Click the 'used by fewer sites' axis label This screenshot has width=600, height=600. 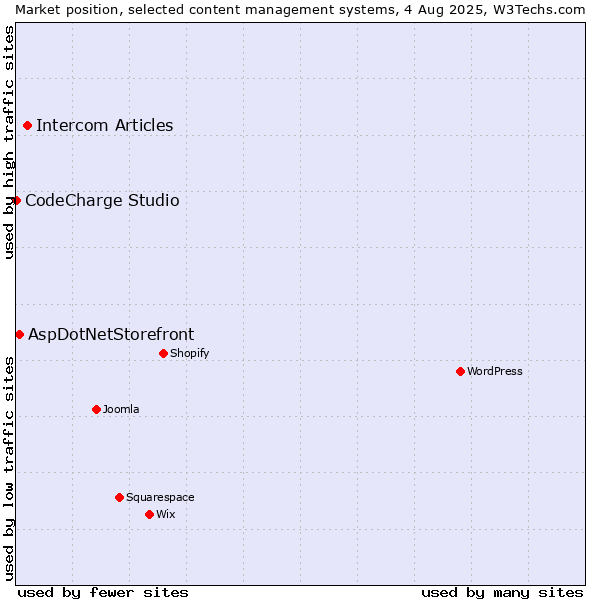pos(103,593)
